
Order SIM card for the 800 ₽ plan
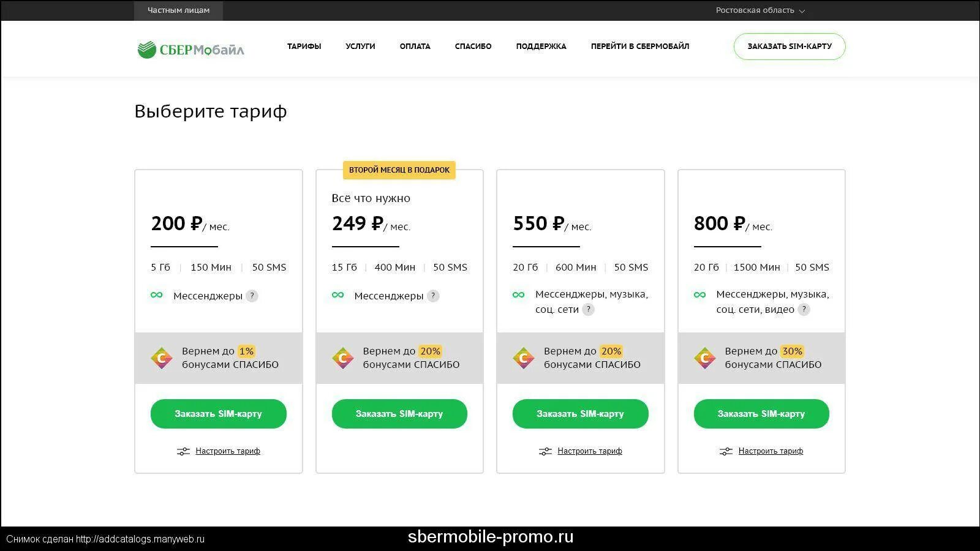point(761,414)
